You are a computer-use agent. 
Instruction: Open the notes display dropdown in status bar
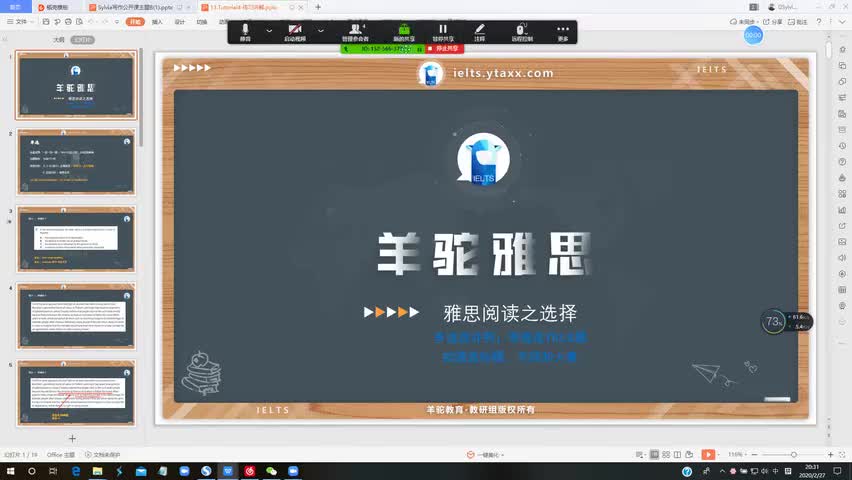tap(641, 454)
